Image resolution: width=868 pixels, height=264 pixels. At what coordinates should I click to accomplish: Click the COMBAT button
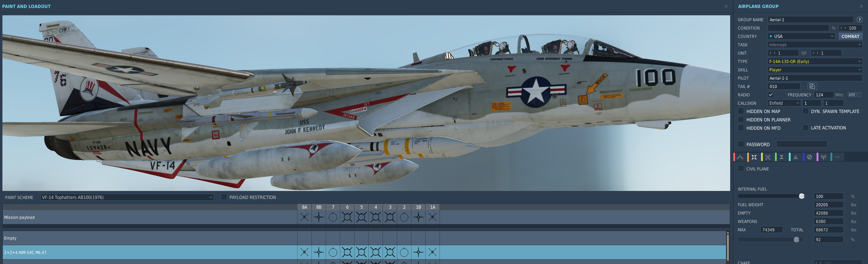click(850, 36)
